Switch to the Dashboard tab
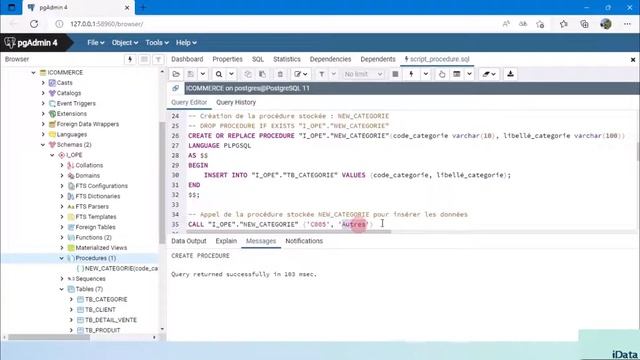Screen dimensions: 640x360 pyautogui.click(x=187, y=59)
